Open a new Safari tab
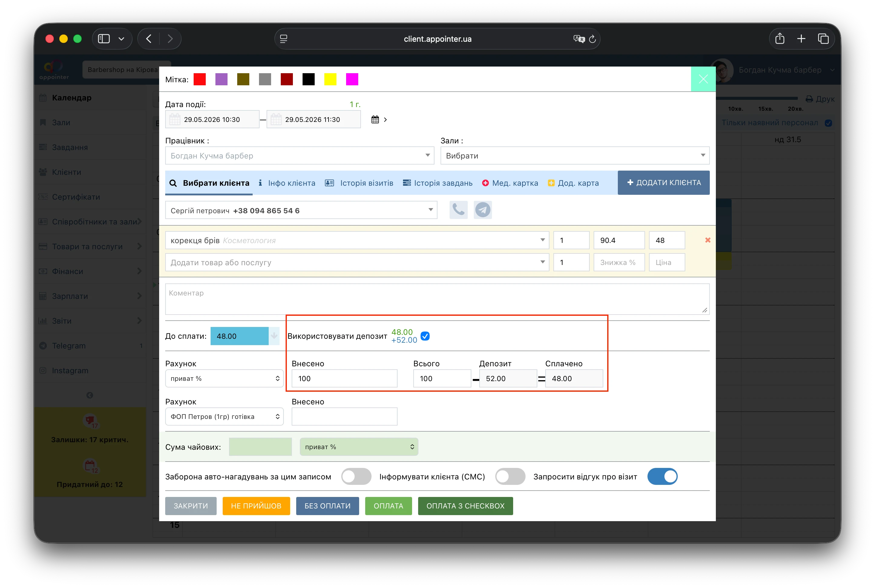875x588 pixels. click(x=801, y=39)
